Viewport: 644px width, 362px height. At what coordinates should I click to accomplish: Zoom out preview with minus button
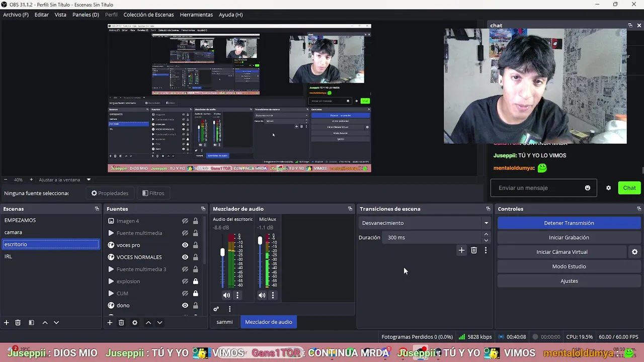tap(6, 179)
